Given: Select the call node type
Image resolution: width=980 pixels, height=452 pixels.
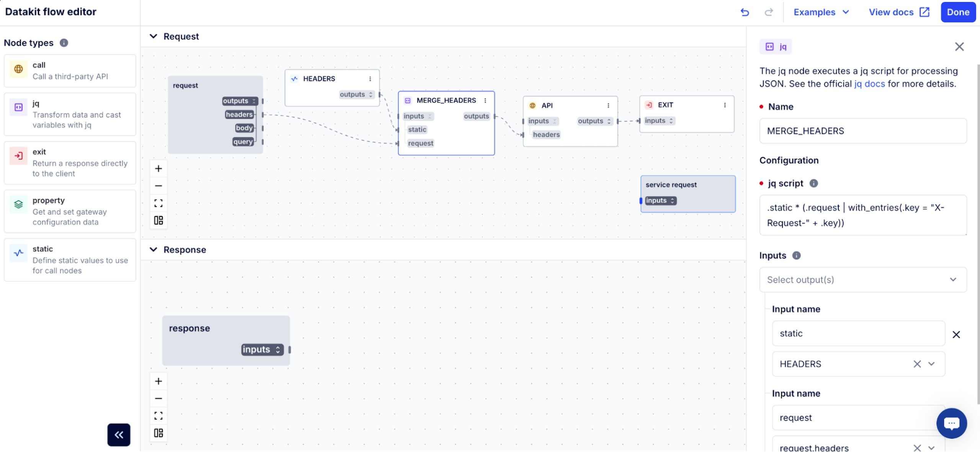Looking at the screenshot, I should (70, 71).
